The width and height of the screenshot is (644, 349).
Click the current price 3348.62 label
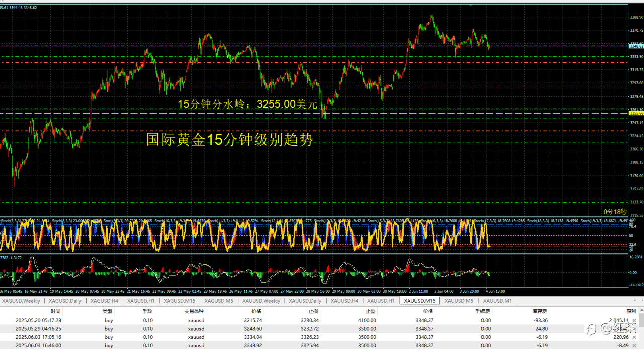636,46
